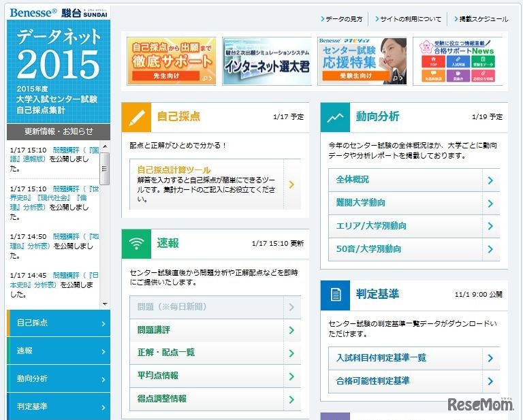Expand 自己採点 in the left sidebar
523x420 pixels.
pyautogui.click(x=59, y=323)
